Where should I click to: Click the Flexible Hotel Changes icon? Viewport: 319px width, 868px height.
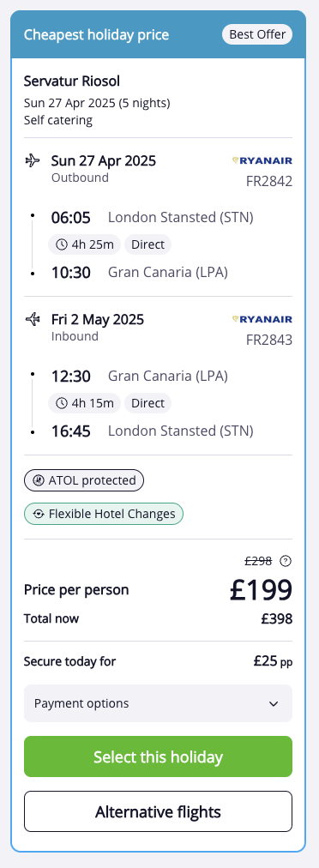tap(39, 515)
